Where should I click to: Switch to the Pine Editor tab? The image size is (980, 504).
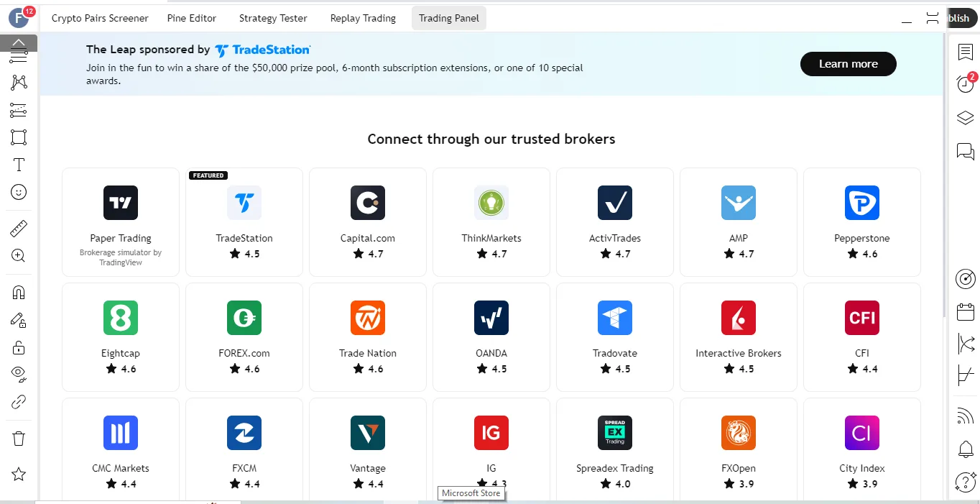(x=192, y=18)
